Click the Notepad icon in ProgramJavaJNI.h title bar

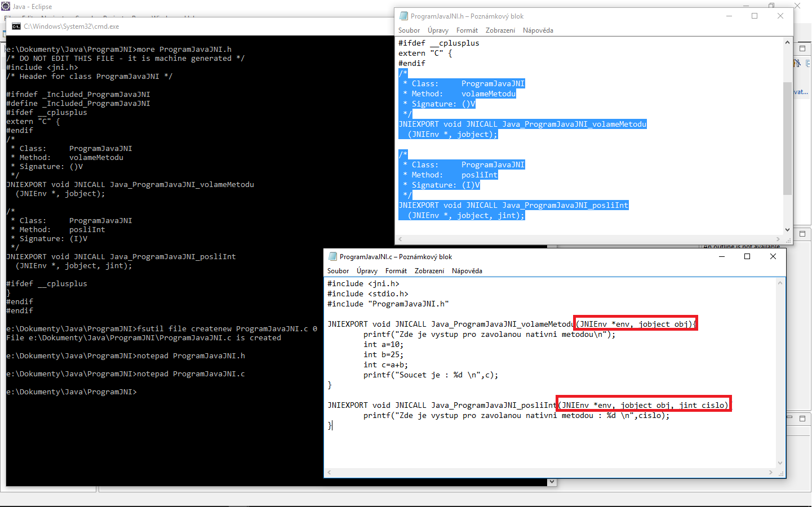click(403, 16)
